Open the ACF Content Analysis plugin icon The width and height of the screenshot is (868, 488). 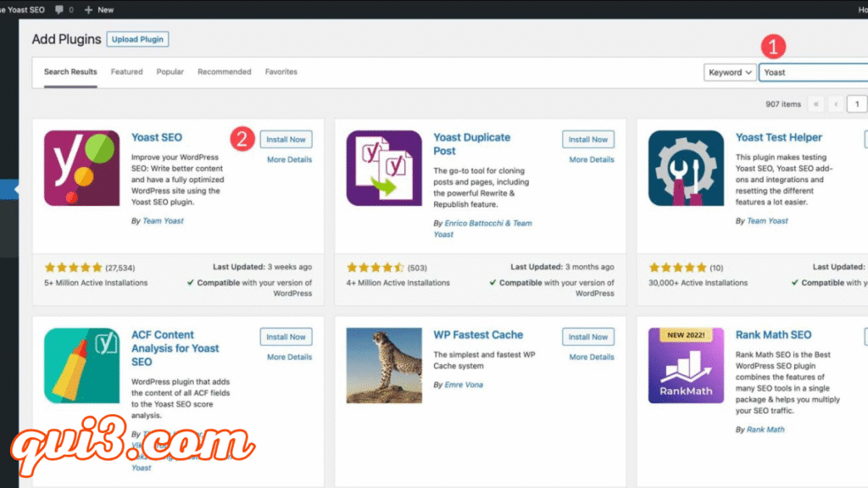point(82,366)
